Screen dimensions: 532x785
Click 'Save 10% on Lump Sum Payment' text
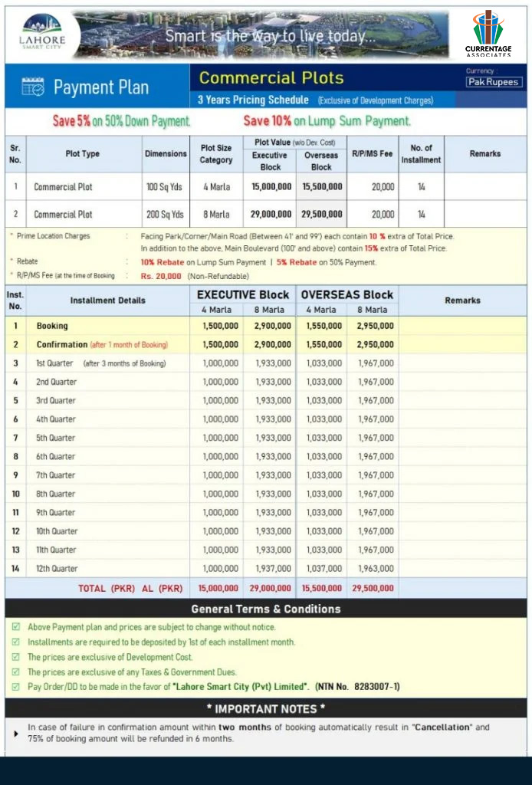pyautogui.click(x=327, y=121)
